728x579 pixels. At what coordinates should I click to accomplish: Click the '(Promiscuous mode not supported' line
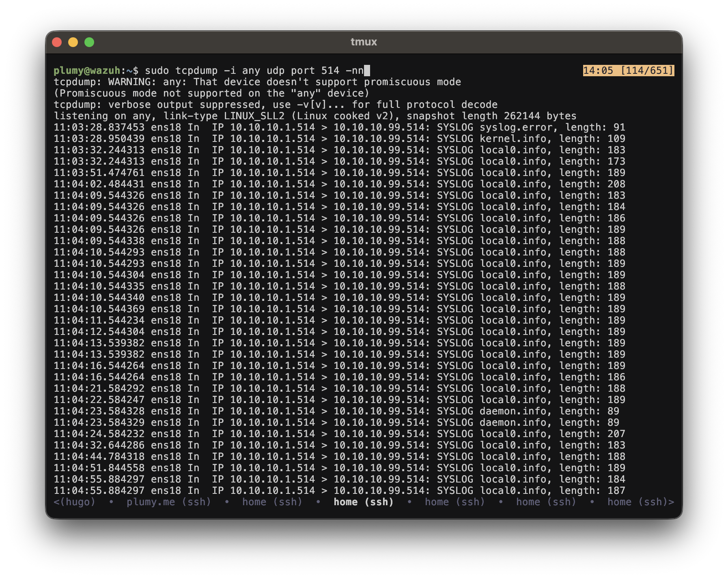(211, 93)
